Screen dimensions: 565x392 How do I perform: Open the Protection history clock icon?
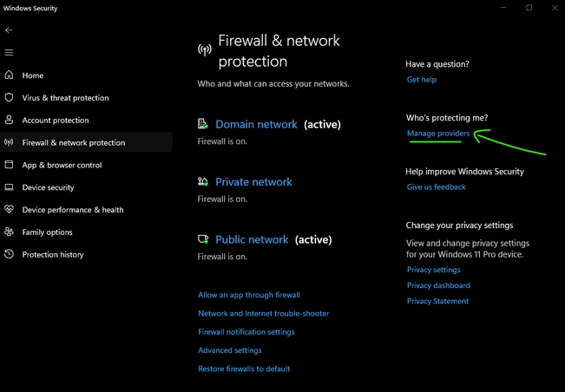[x=9, y=254]
